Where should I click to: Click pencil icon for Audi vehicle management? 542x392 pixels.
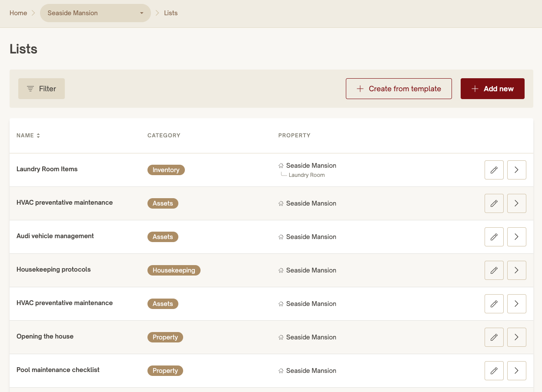(494, 237)
